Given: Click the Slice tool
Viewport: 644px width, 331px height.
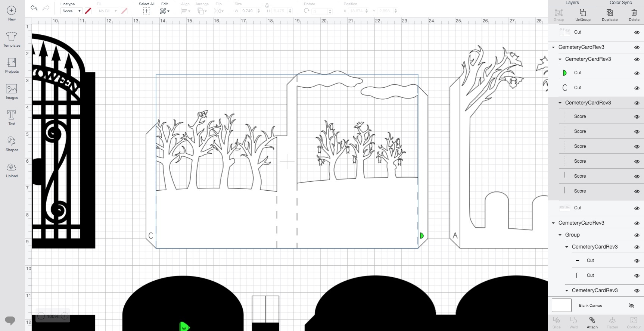Looking at the screenshot, I should click(x=556, y=323).
